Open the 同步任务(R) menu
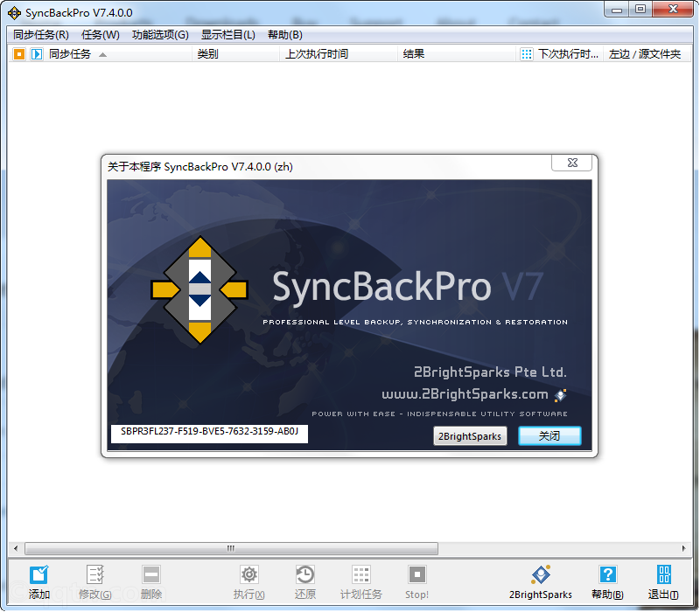This screenshot has width=700, height=612. [40, 35]
